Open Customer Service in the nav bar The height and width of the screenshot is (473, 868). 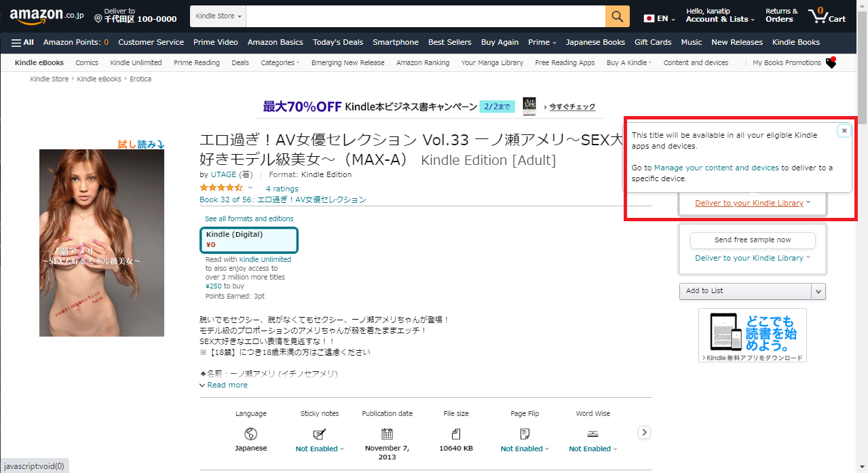tap(151, 42)
